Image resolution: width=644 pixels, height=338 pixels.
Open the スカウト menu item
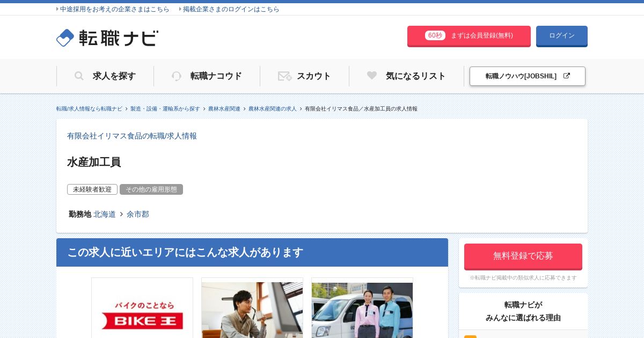pyautogui.click(x=304, y=76)
